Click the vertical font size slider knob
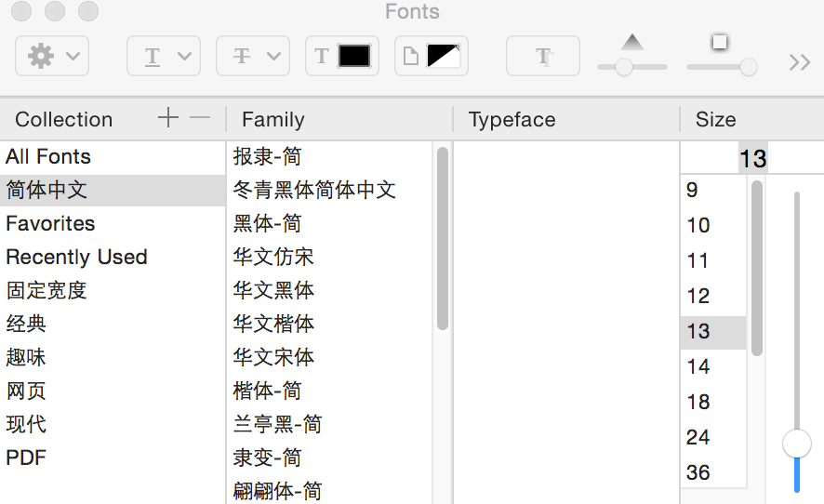The width and height of the screenshot is (824, 504). coord(797,444)
